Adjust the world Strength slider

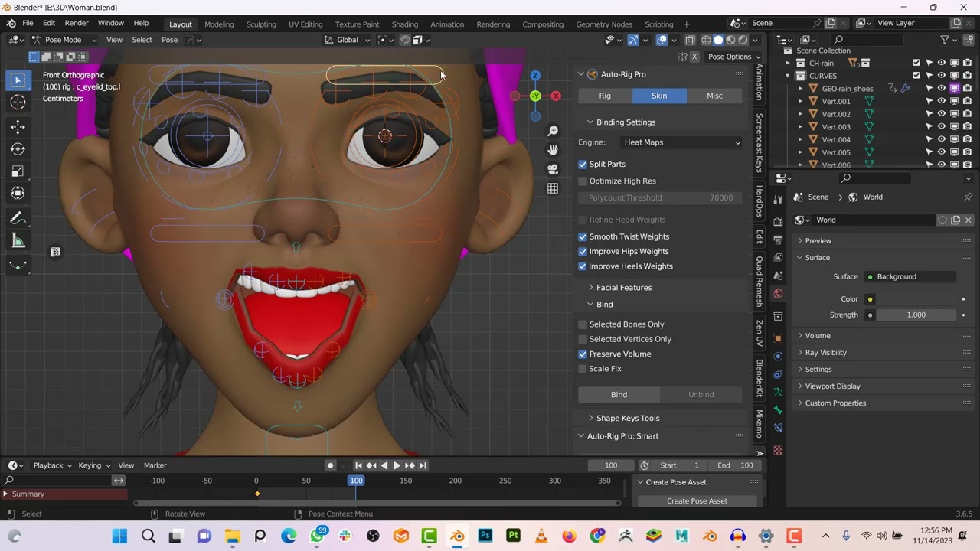(916, 315)
